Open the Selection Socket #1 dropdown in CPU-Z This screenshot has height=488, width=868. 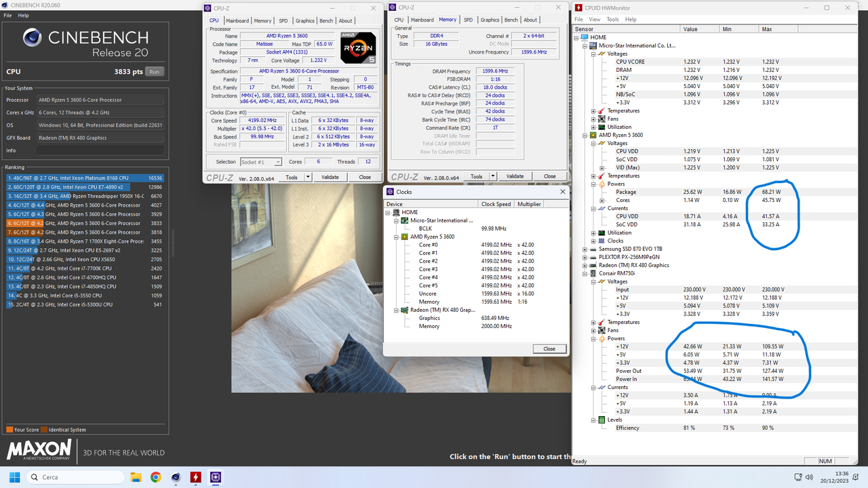[278, 162]
